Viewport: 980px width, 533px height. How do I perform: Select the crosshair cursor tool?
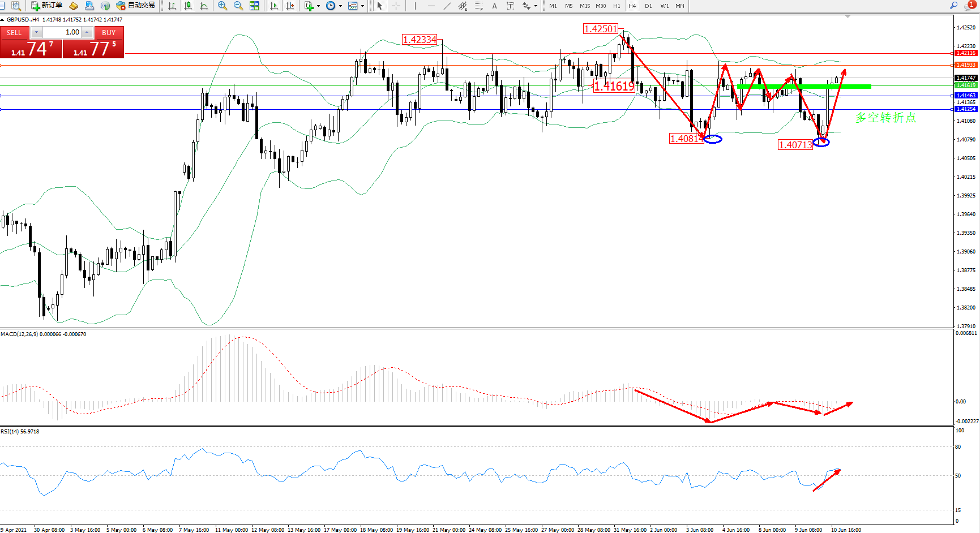click(x=396, y=6)
